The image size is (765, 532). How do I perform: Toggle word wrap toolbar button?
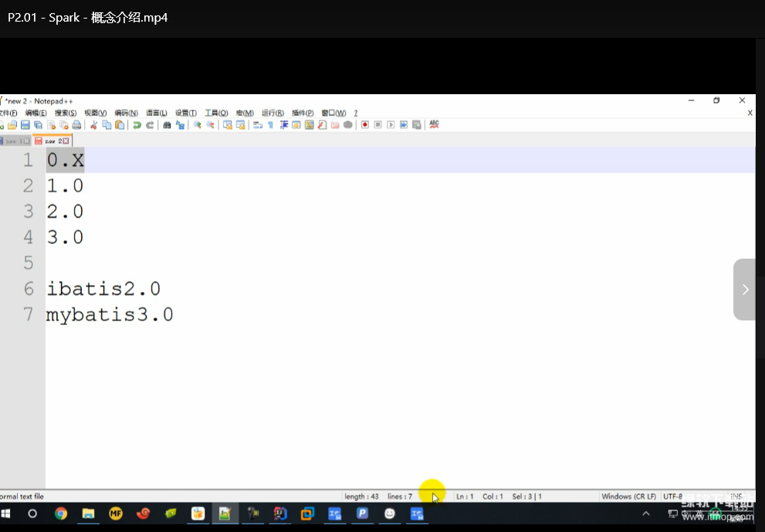click(x=258, y=125)
